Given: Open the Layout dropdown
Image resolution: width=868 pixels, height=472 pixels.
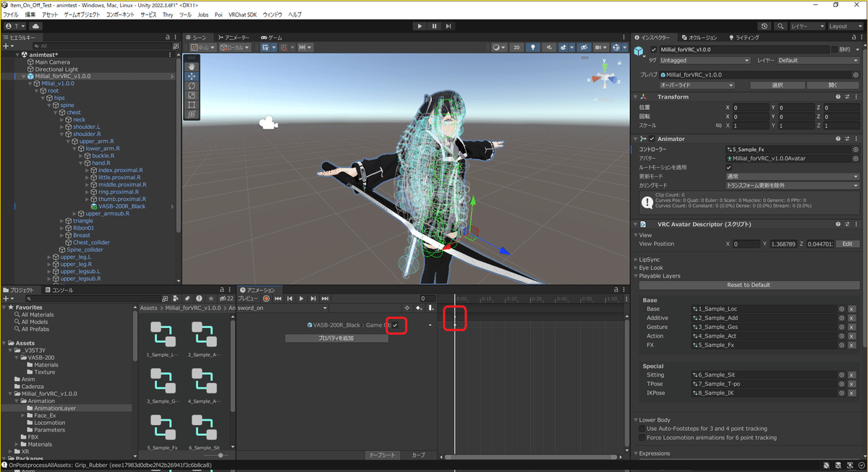Looking at the screenshot, I should [x=844, y=26].
